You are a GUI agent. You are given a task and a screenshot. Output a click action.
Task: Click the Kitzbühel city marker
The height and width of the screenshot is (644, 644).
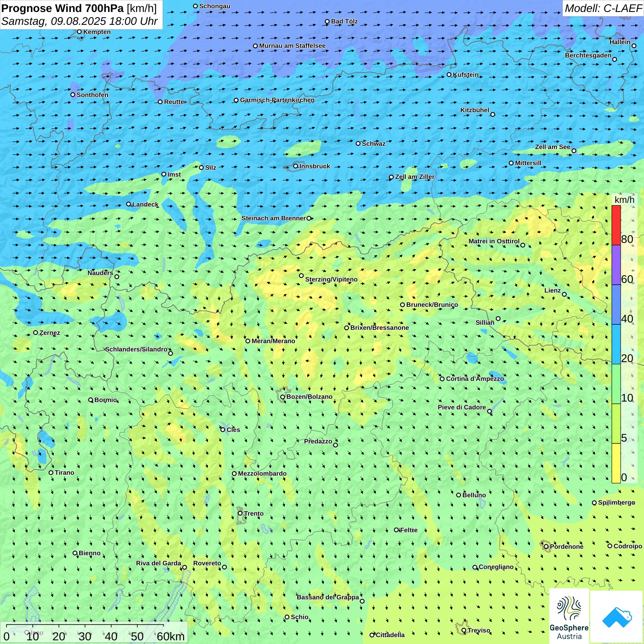pyautogui.click(x=493, y=114)
